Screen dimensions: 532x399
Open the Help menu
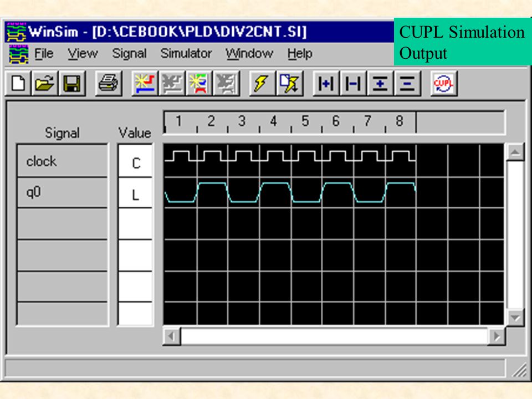pyautogui.click(x=300, y=54)
